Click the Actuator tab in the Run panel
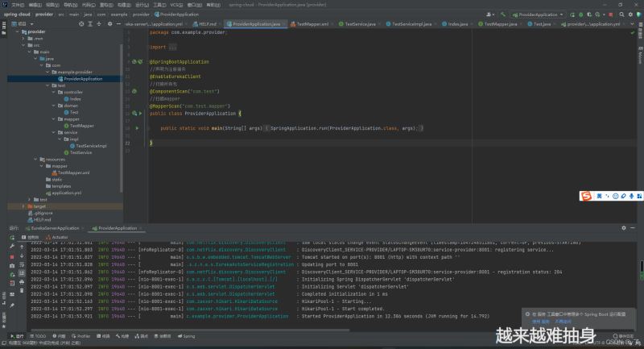Viewport: 644px width, 349px height. coord(59,238)
